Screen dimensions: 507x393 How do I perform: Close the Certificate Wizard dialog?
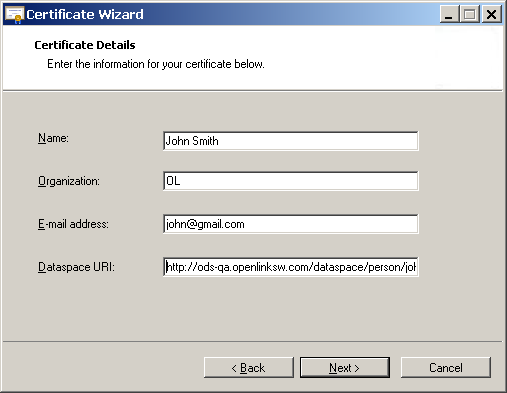click(491, 14)
